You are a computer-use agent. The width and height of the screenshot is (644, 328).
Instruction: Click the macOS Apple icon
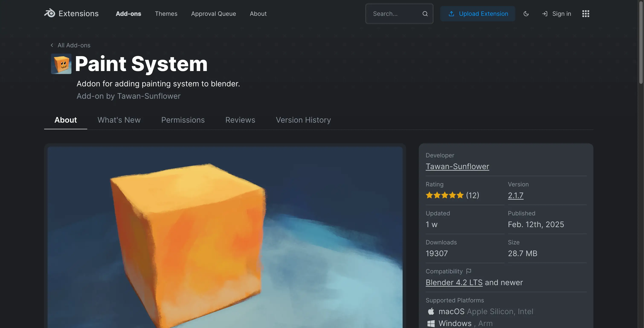[431, 311]
